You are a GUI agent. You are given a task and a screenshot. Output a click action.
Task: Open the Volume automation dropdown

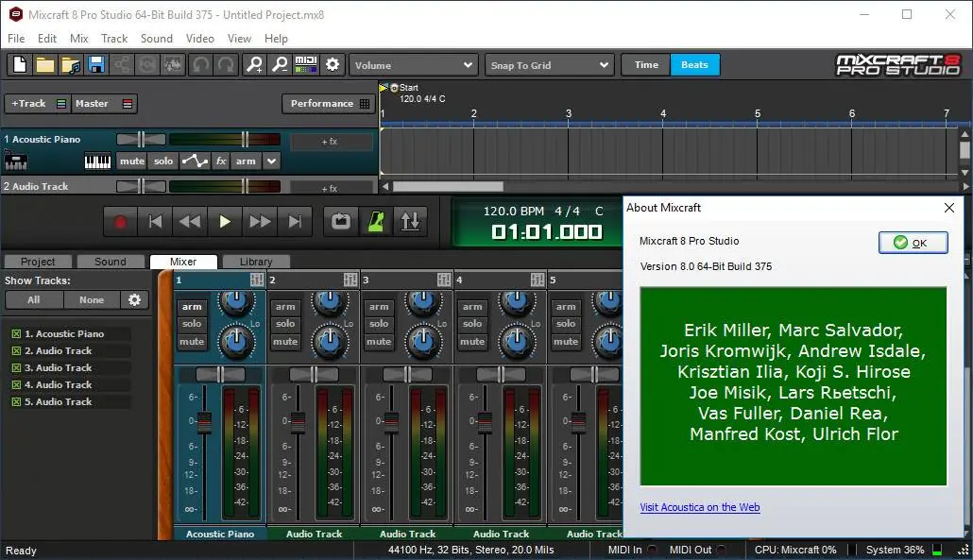pyautogui.click(x=413, y=65)
